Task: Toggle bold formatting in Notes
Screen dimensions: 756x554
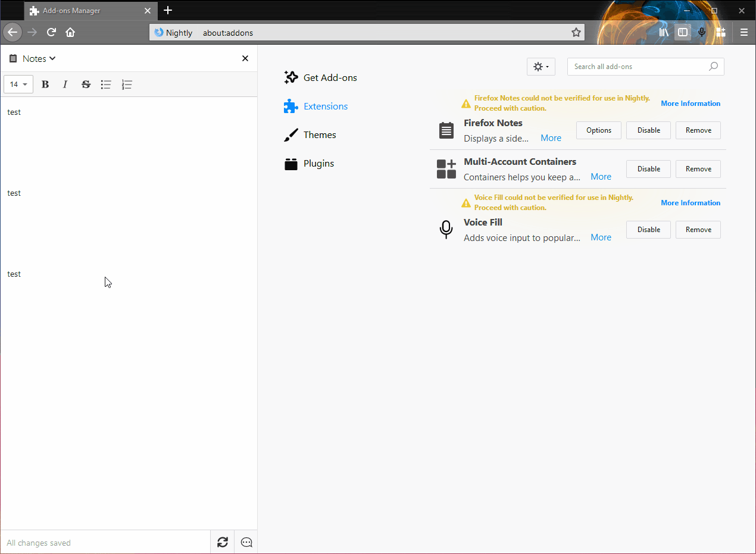Action: (x=45, y=84)
